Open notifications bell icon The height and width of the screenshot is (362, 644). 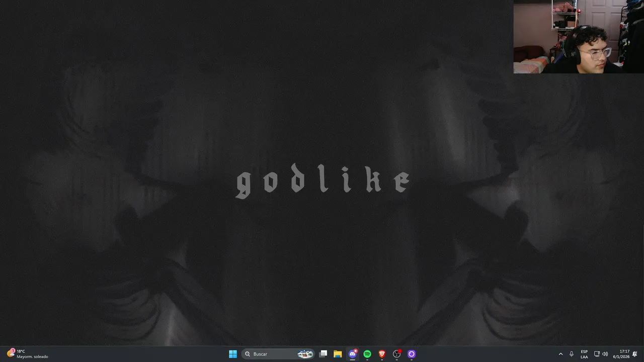tap(635, 354)
